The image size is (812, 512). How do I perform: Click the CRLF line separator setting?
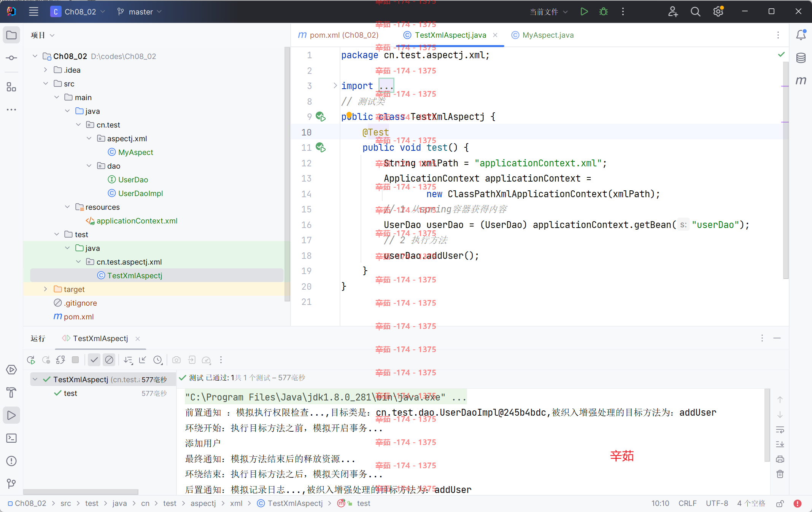688,503
